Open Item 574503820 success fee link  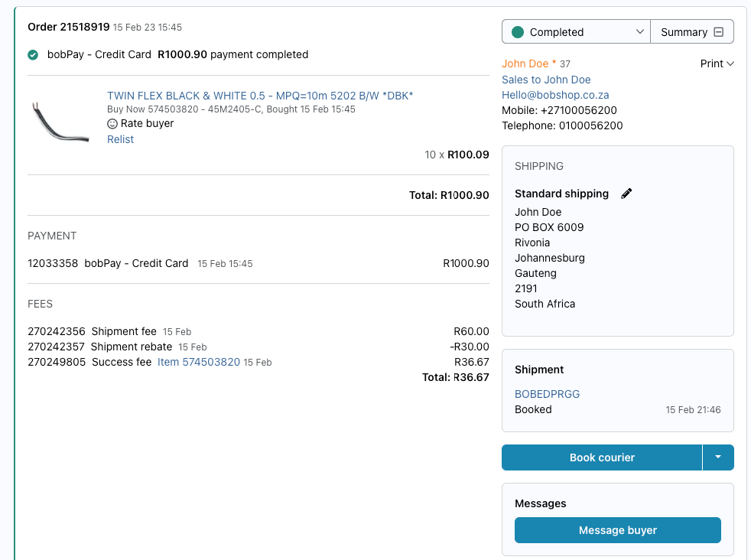point(199,362)
